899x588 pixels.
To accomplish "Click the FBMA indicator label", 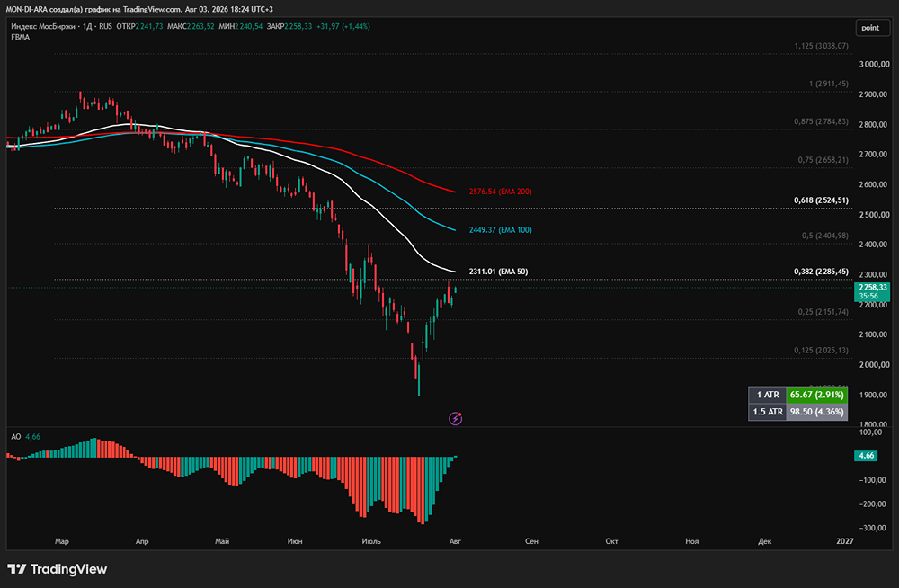I will tap(21, 37).
